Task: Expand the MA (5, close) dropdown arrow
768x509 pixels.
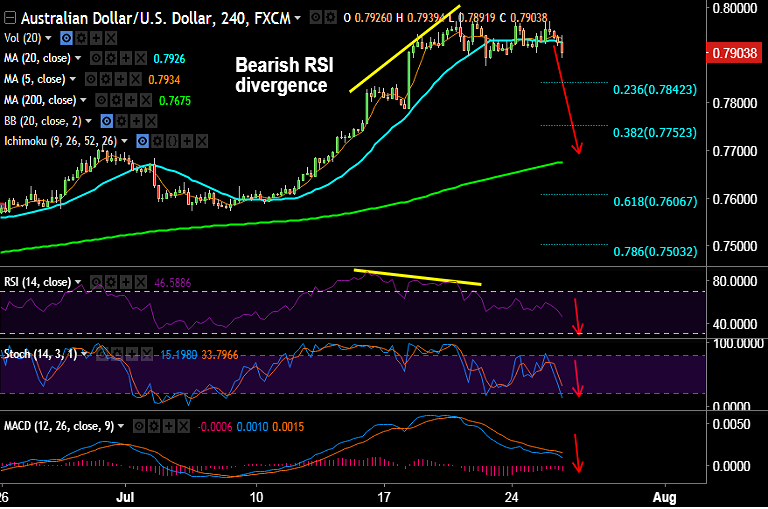Action: pyautogui.click(x=72, y=79)
